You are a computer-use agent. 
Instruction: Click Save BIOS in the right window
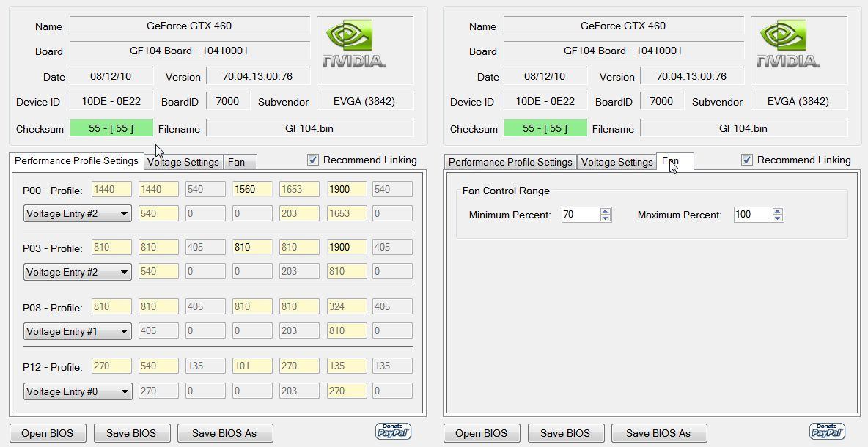pyautogui.click(x=565, y=433)
